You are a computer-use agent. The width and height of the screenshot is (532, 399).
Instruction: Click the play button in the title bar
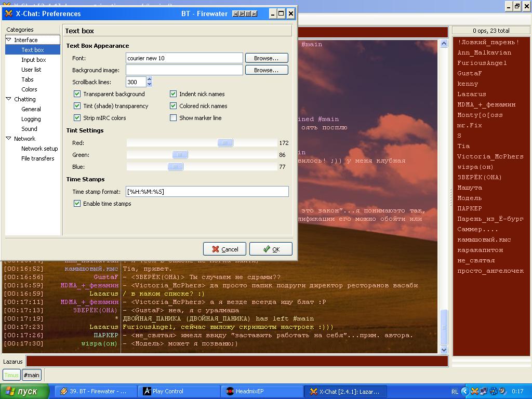(242, 14)
